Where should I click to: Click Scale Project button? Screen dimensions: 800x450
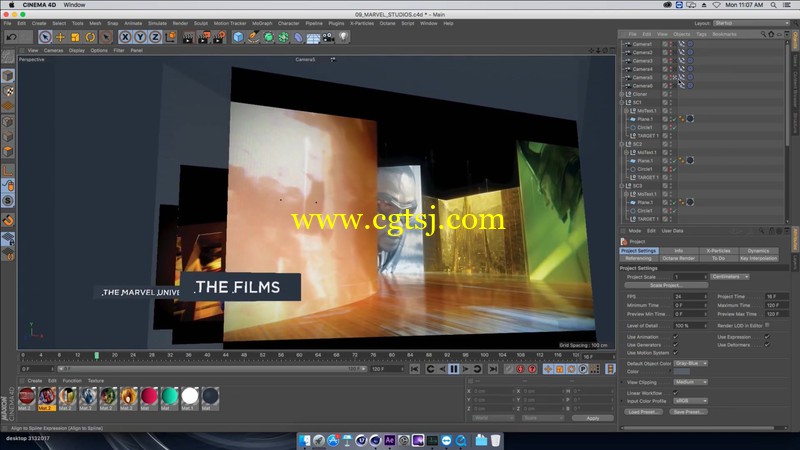[x=666, y=285]
